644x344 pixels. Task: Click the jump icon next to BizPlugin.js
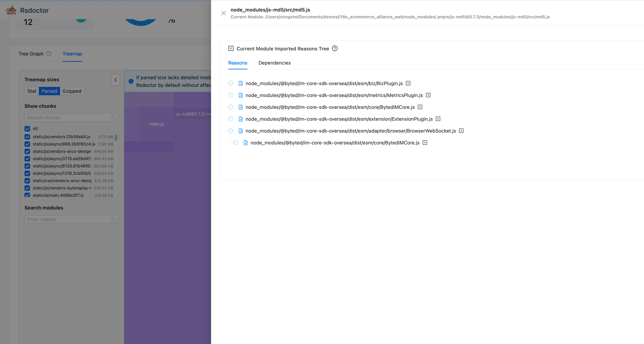(408, 83)
